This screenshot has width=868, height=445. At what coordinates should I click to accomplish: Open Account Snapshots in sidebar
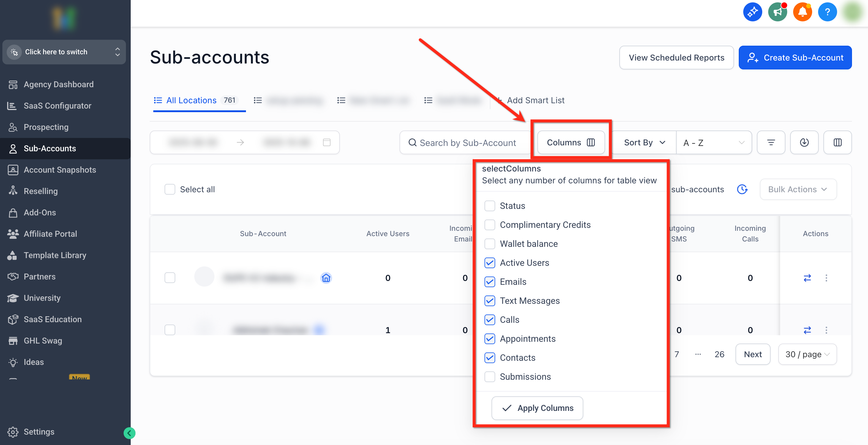[60, 170]
